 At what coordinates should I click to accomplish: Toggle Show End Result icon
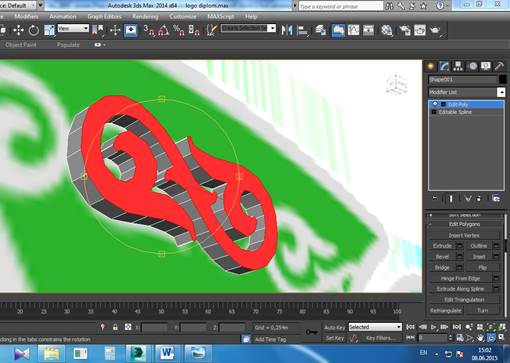tap(451, 198)
